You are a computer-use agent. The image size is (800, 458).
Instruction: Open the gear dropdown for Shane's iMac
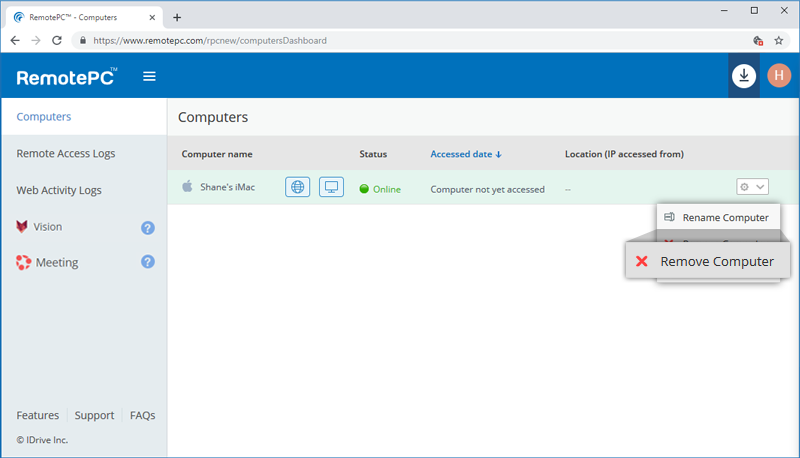[752, 187]
